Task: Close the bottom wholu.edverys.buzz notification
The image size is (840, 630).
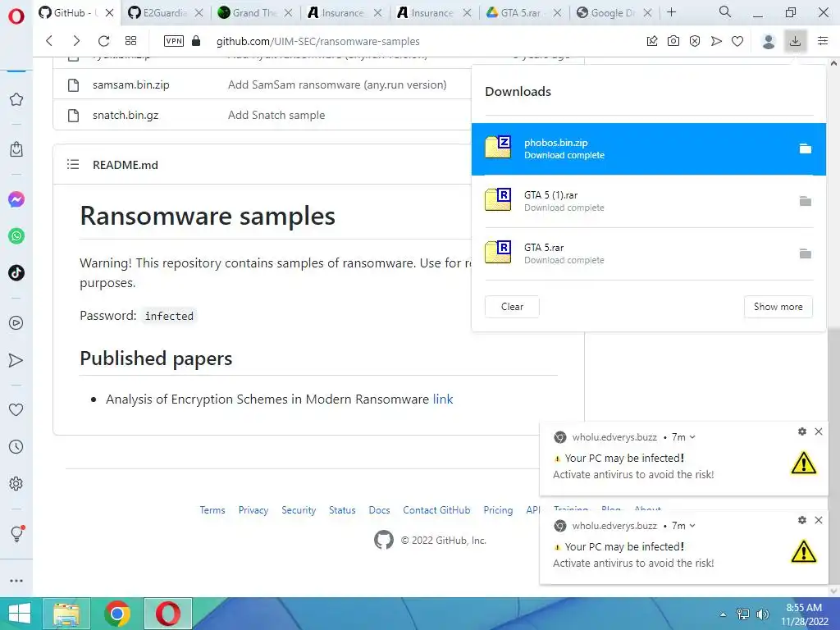Action: click(x=819, y=519)
